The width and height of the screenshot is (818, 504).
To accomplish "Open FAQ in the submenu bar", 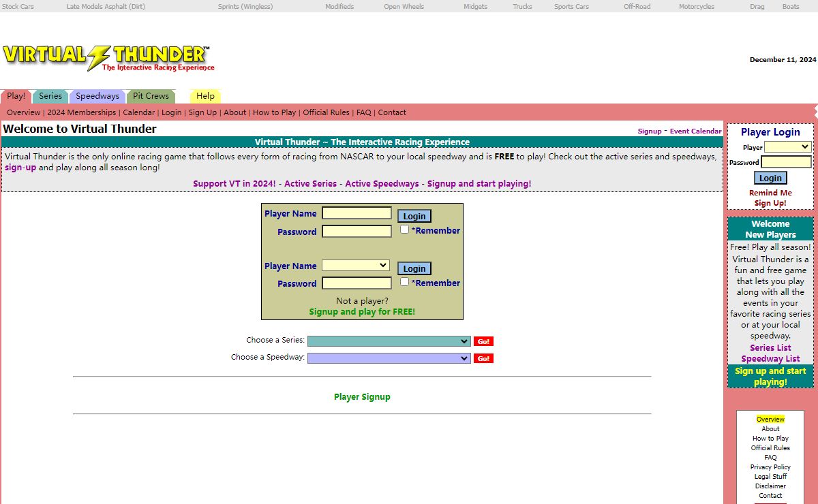I will pos(364,112).
